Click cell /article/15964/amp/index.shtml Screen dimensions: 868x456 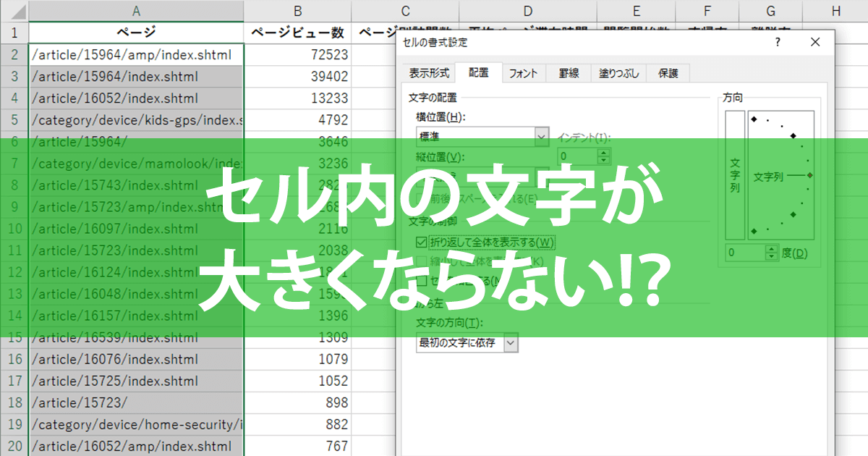tap(136, 54)
